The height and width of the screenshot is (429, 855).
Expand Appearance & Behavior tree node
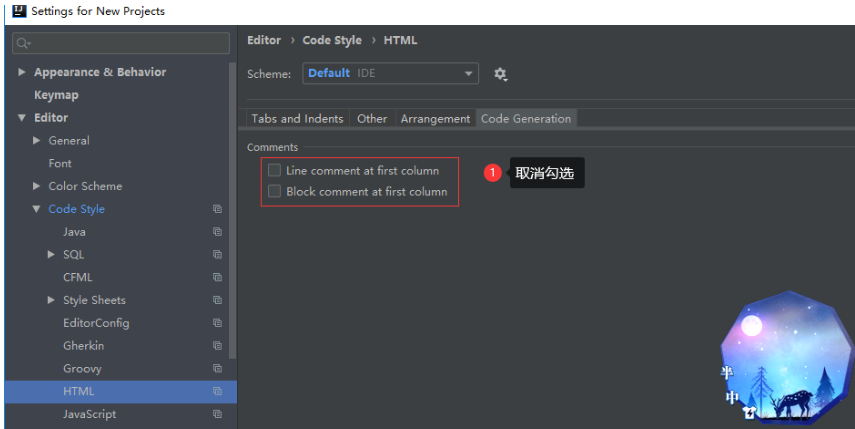click(x=22, y=72)
